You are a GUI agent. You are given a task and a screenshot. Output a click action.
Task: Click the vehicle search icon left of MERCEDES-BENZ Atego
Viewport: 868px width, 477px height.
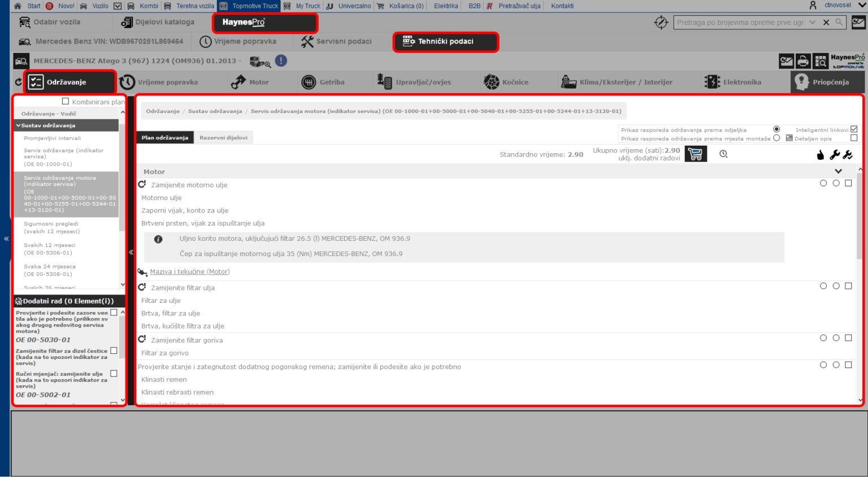[x=21, y=61]
